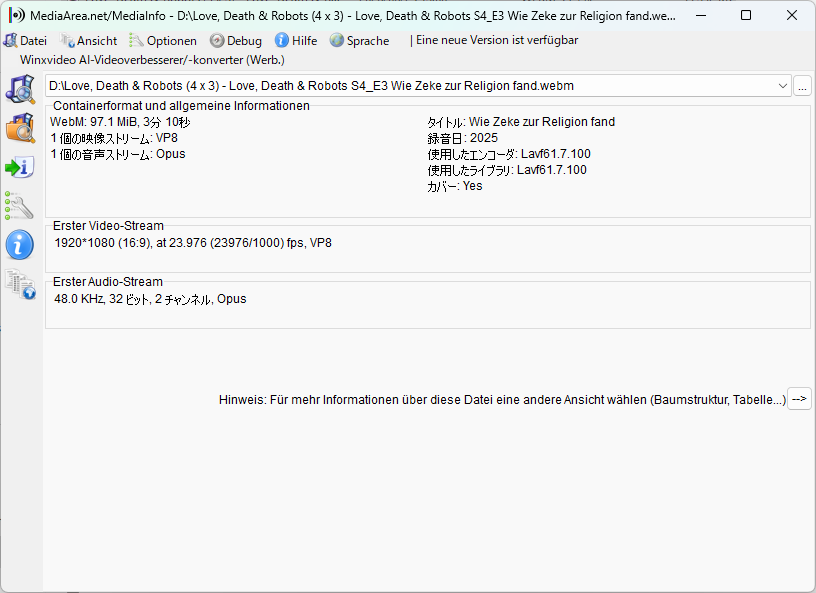Click the encoder line 'Lavf61.7.100' with エンコーダ
Image resolution: width=816 pixels, height=593 pixels.
509,154
